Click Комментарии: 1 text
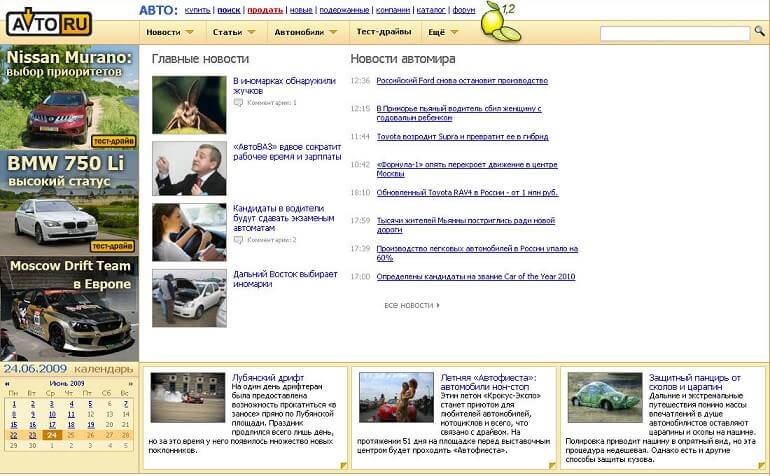The width and height of the screenshot is (770, 476). click(272, 103)
